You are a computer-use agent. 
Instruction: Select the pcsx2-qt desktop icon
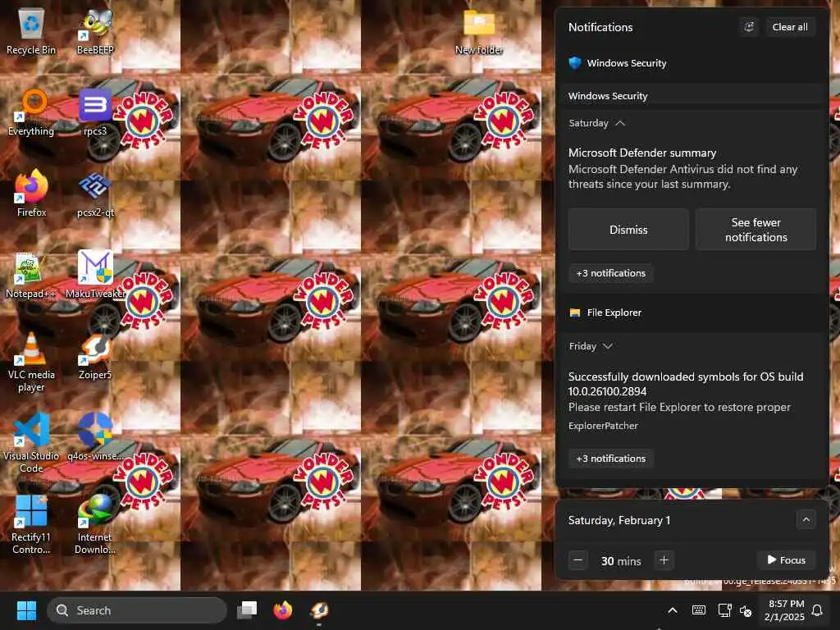pyautogui.click(x=95, y=194)
